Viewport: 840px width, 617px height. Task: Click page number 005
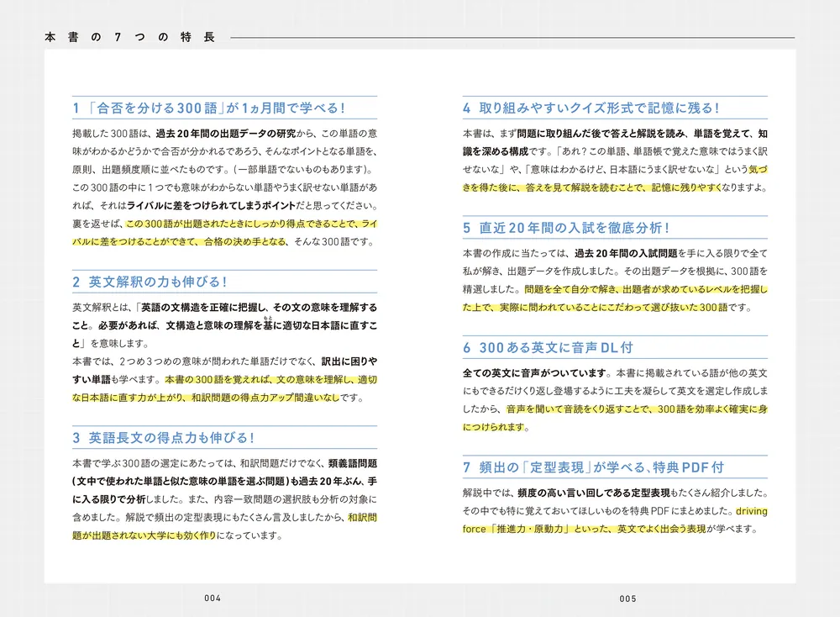627,599
